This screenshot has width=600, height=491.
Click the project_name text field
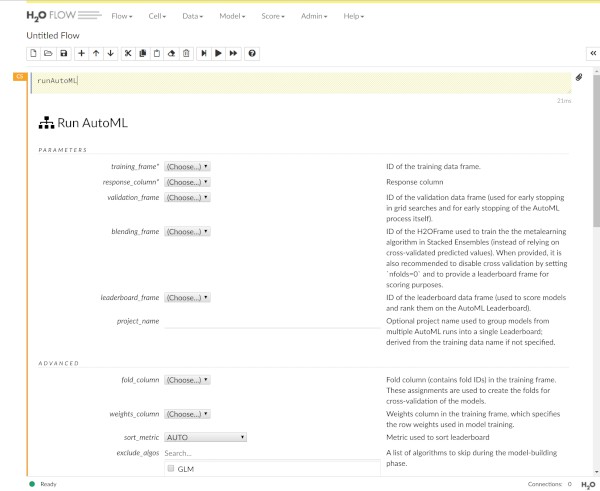272,321
